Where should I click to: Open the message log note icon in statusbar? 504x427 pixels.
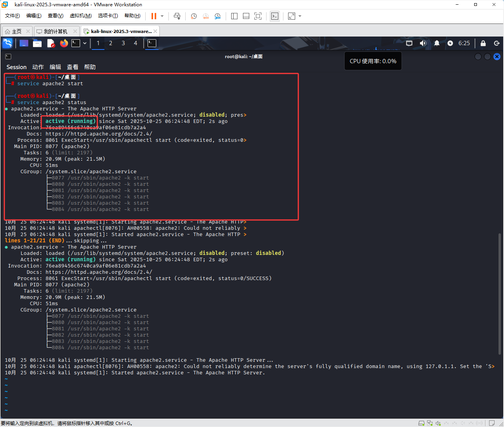[493, 423]
